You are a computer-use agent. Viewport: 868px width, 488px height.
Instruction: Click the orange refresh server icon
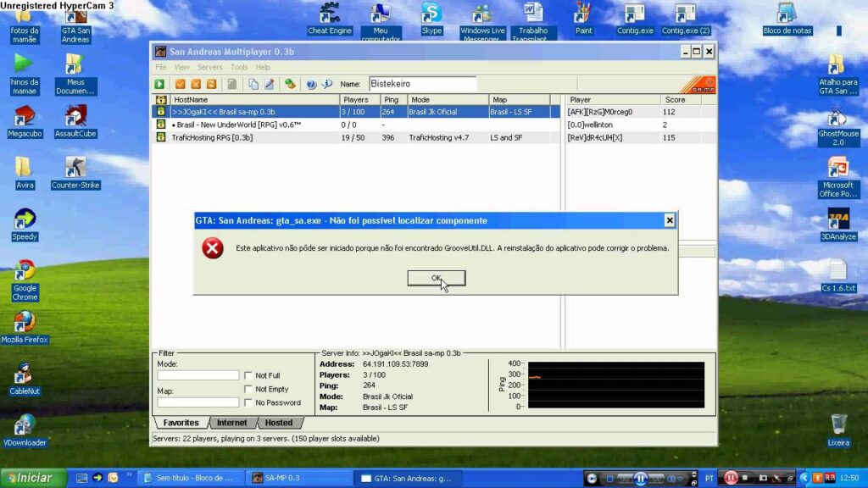click(x=211, y=84)
